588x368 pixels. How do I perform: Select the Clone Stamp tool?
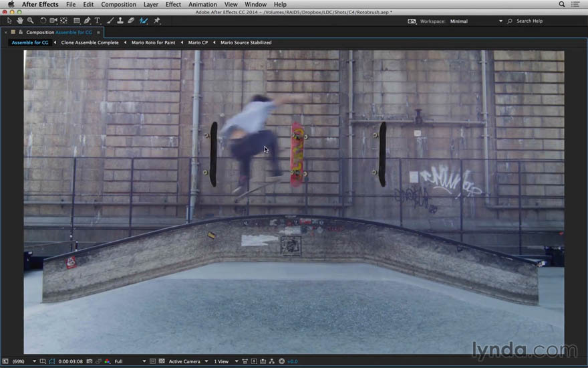pyautogui.click(x=120, y=21)
